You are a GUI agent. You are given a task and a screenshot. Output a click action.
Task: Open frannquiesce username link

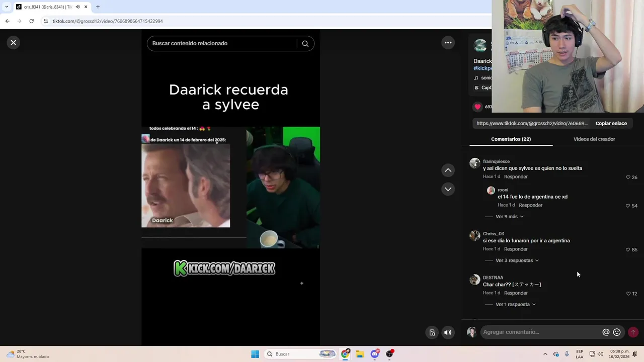pos(496,161)
